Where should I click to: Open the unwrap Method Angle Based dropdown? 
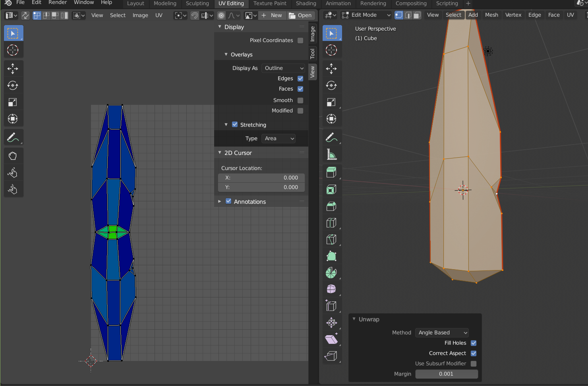tap(442, 333)
